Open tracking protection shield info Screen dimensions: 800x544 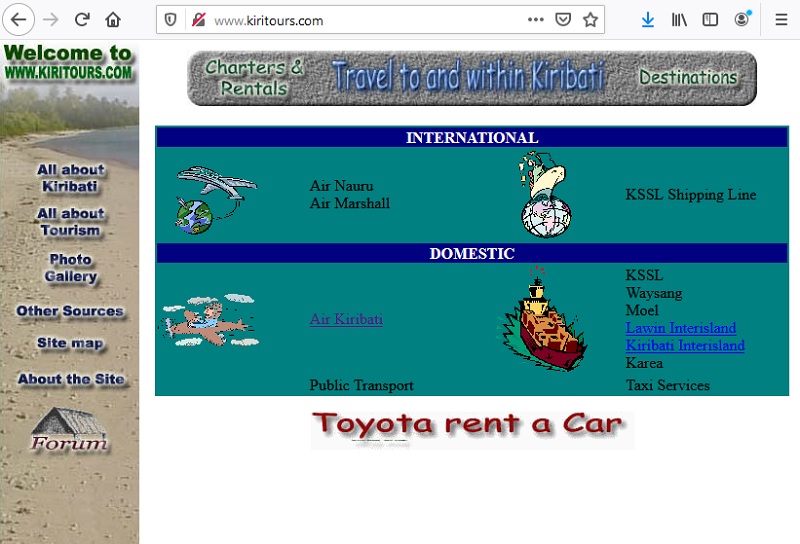coord(170,20)
